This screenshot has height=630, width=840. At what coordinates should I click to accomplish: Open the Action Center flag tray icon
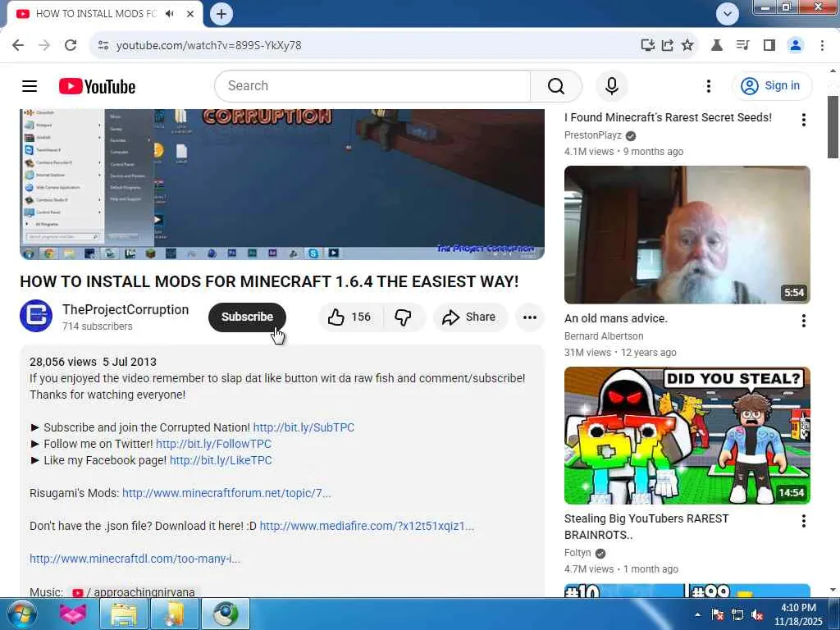click(717, 615)
